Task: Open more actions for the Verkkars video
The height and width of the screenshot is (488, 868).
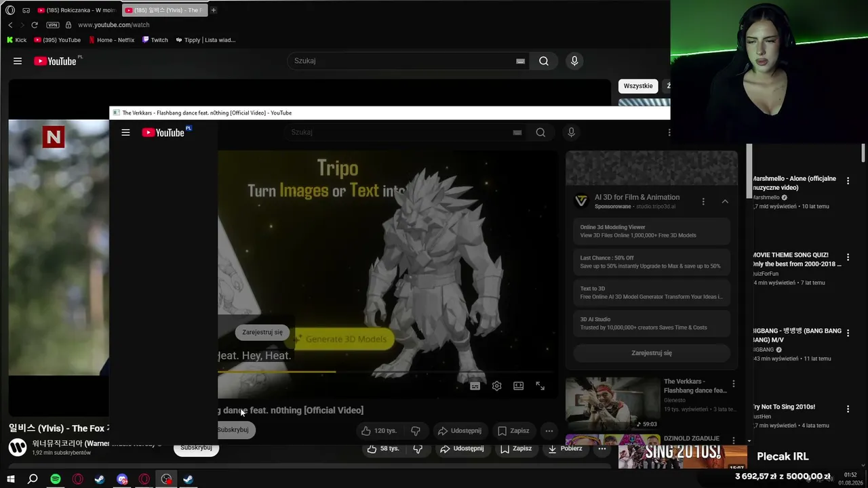Action: (549, 430)
